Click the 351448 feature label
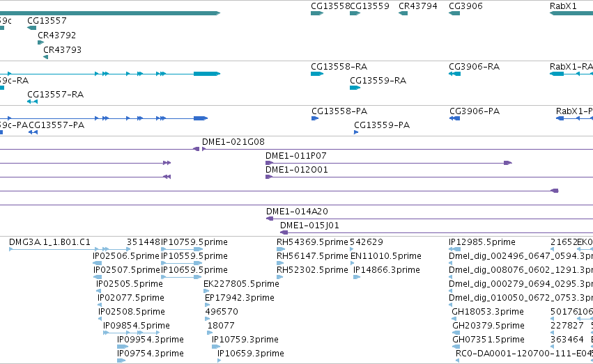593x364 pixels. (x=144, y=242)
